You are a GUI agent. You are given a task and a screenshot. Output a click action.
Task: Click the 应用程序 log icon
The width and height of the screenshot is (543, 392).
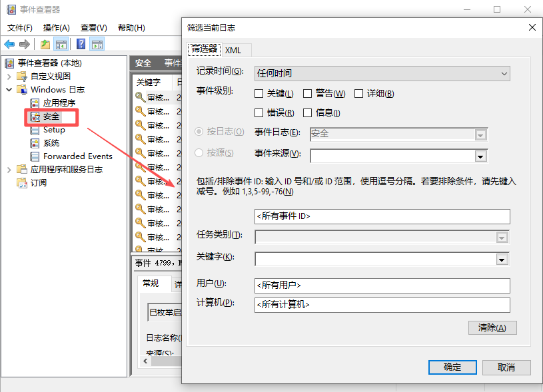(x=35, y=102)
